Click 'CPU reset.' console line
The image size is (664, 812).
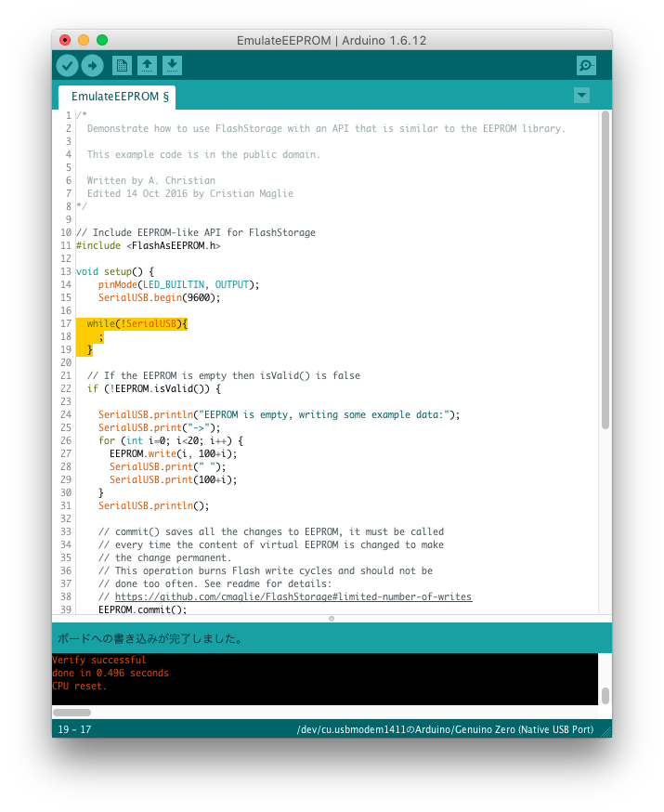coord(80,687)
